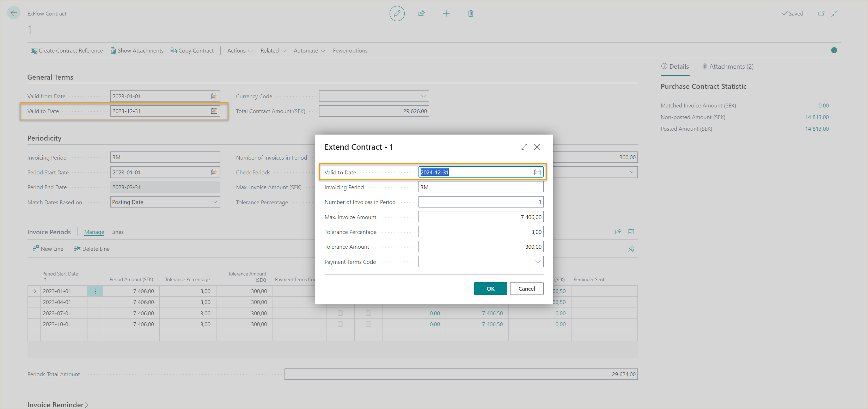868x409 pixels.
Task: Click the edit (pencil) icon in toolbar
Action: click(x=397, y=13)
